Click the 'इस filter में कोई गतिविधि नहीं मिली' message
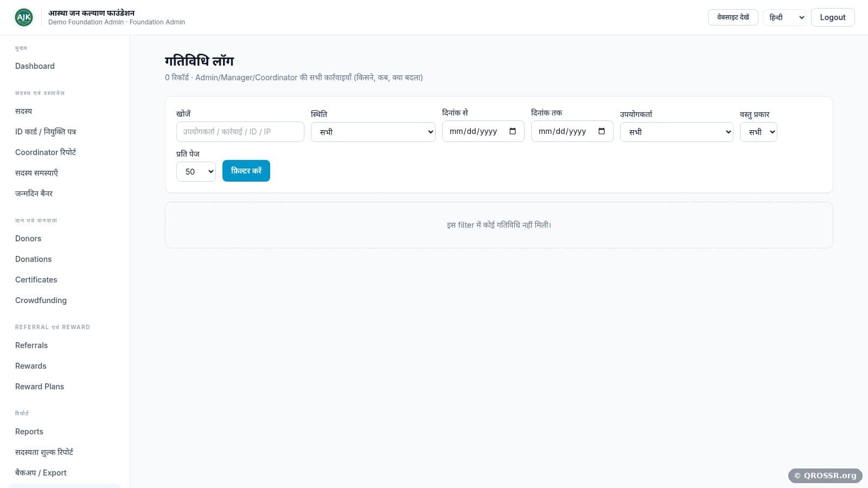Screen dimensions: 868x488 (x=499, y=225)
